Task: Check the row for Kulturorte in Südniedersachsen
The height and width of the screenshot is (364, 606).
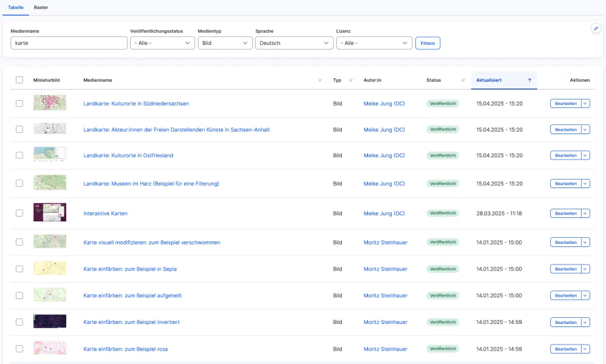Action: coord(19,104)
